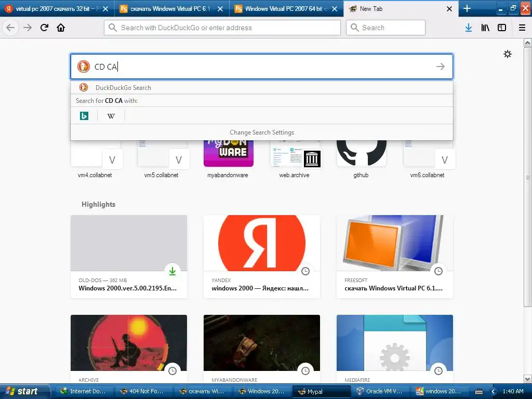Open the vm4.collabnet top site
This screenshot has width=532, height=399.
(x=96, y=159)
